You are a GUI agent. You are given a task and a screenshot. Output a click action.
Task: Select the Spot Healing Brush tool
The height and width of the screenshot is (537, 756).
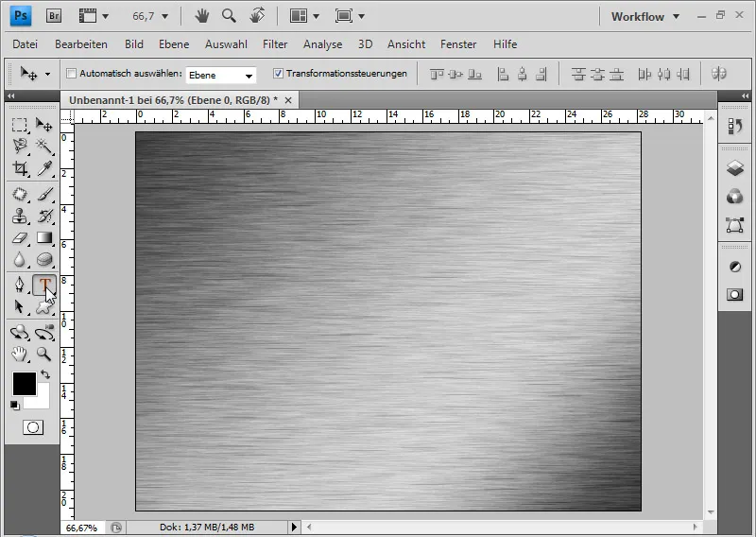point(19,195)
